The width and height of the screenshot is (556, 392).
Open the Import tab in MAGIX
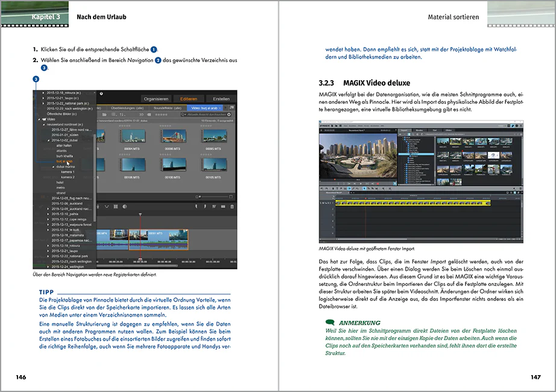click(x=404, y=130)
